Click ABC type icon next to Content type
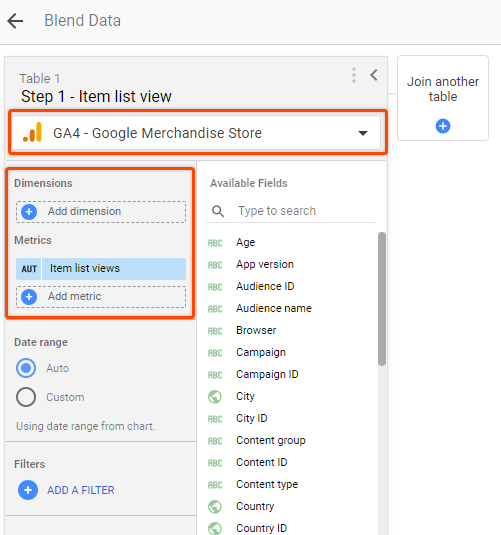 (x=215, y=485)
